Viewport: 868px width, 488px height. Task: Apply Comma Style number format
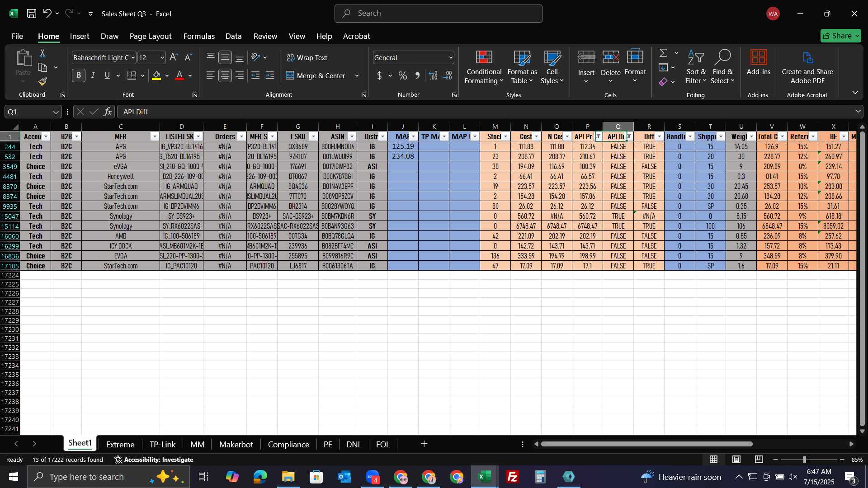tap(417, 75)
